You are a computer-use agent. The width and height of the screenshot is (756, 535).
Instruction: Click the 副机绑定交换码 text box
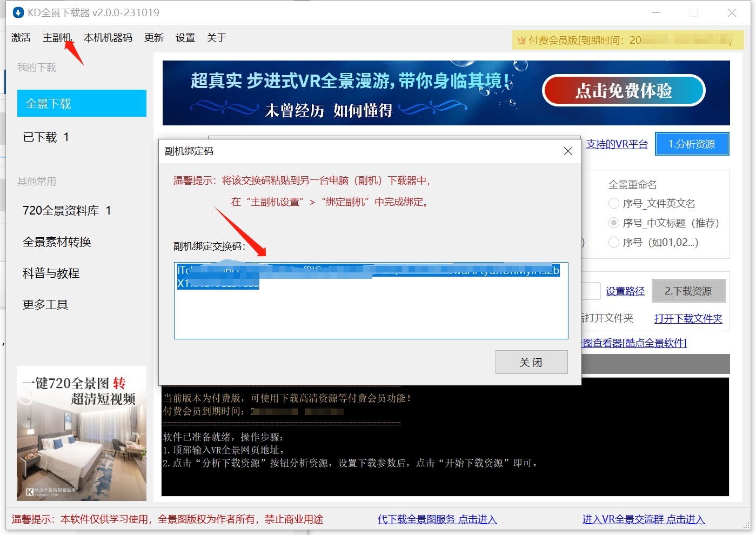pos(371,301)
